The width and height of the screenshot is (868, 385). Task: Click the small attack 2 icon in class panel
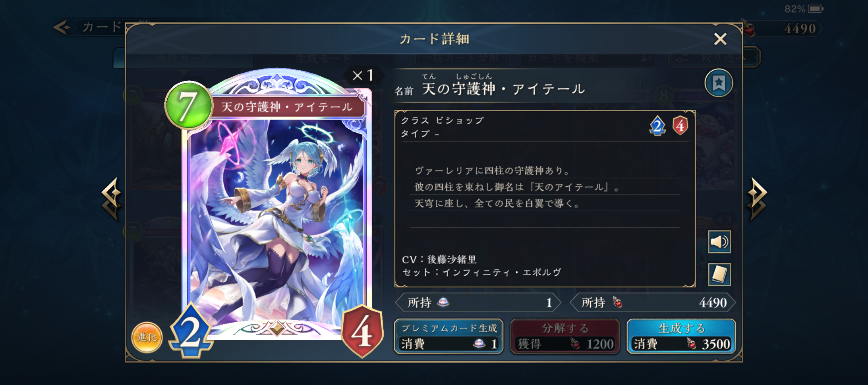[x=657, y=126]
